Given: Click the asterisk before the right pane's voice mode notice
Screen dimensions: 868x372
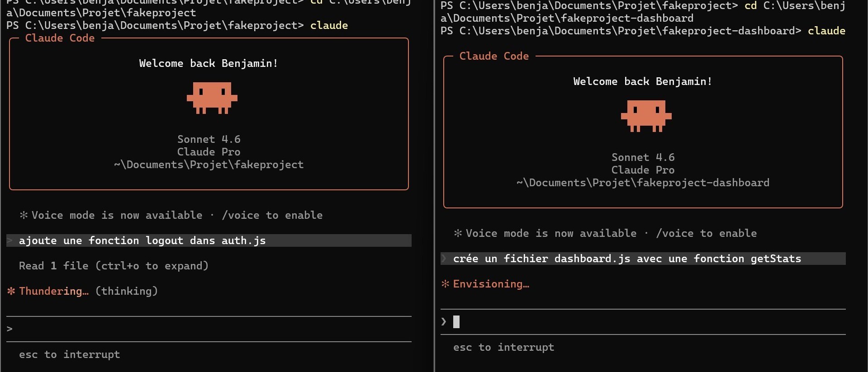Looking at the screenshot, I should pyautogui.click(x=458, y=233).
